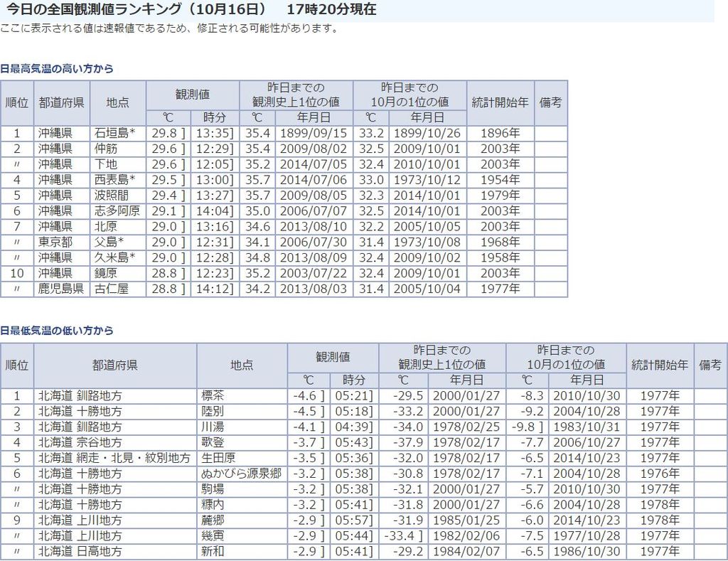
Task: Click the 北海道 日高地方 region cell
Action: click(80, 552)
